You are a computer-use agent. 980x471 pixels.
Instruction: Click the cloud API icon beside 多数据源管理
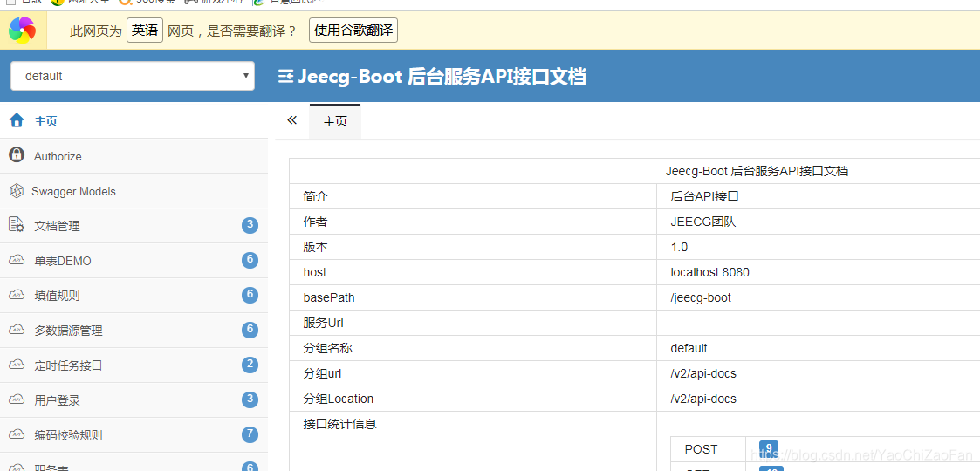(17, 330)
